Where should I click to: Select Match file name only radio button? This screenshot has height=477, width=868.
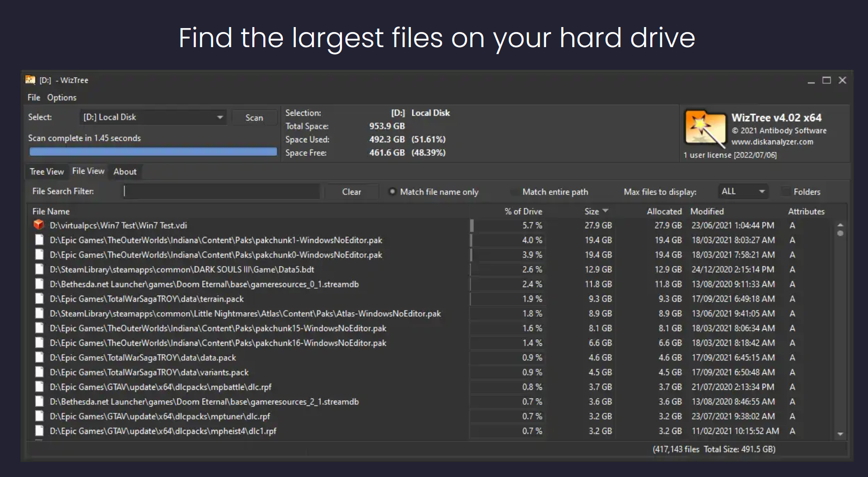pyautogui.click(x=392, y=191)
